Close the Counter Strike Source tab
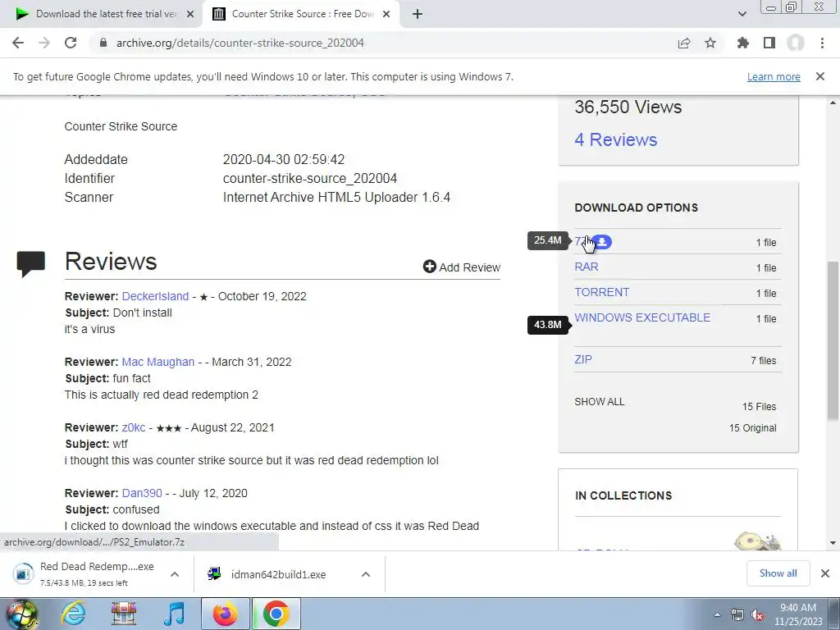Screen dimensions: 840x630 [386, 14]
